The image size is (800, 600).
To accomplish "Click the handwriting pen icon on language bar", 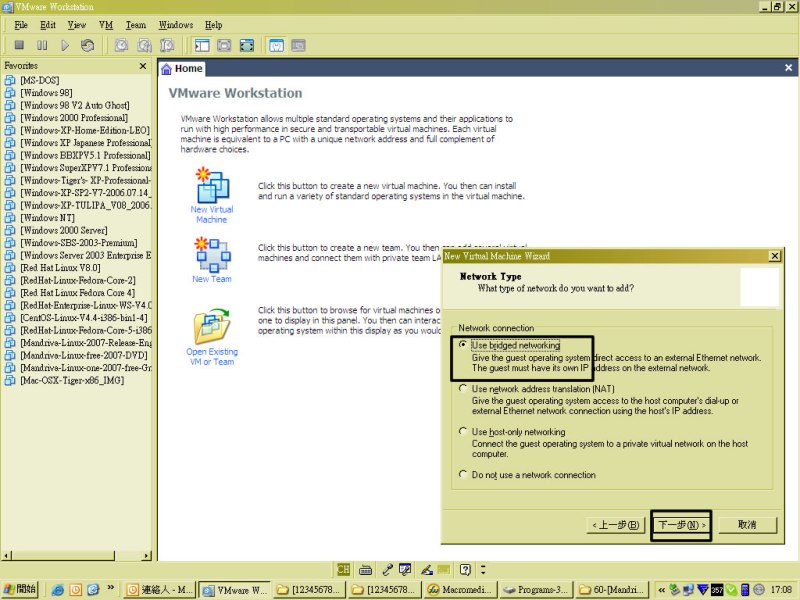I will pos(427,569).
